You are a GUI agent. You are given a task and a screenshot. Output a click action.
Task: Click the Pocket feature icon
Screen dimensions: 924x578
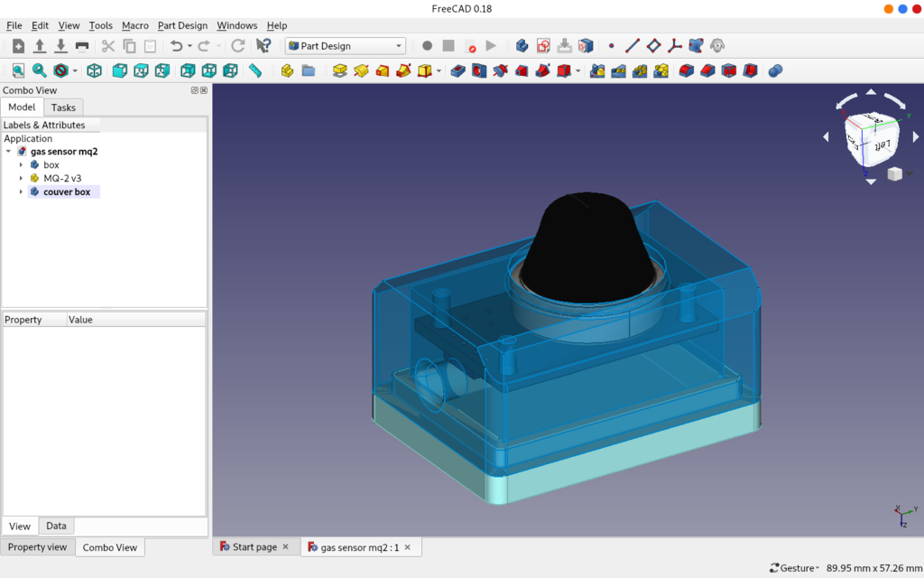457,70
